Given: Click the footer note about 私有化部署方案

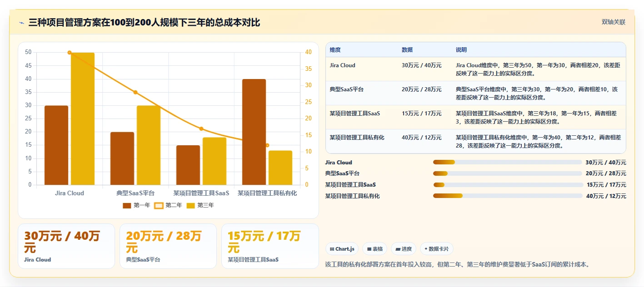Looking at the screenshot, I should 457,264.
